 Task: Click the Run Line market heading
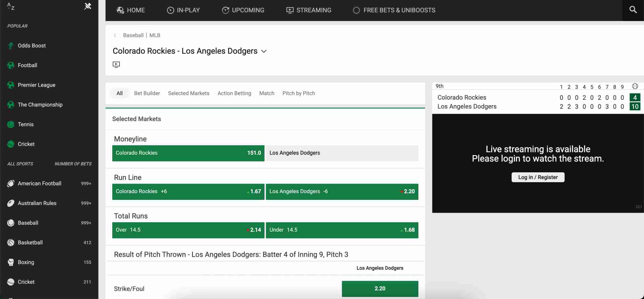click(x=128, y=177)
